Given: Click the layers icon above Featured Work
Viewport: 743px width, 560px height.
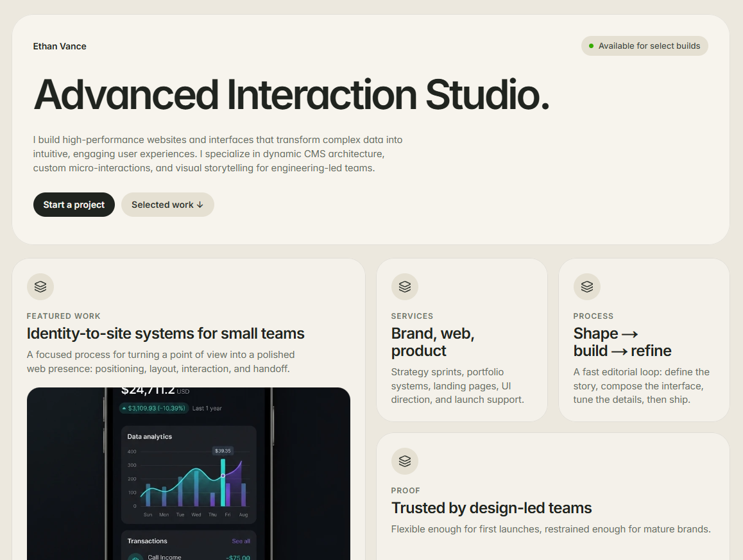Looking at the screenshot, I should point(40,287).
